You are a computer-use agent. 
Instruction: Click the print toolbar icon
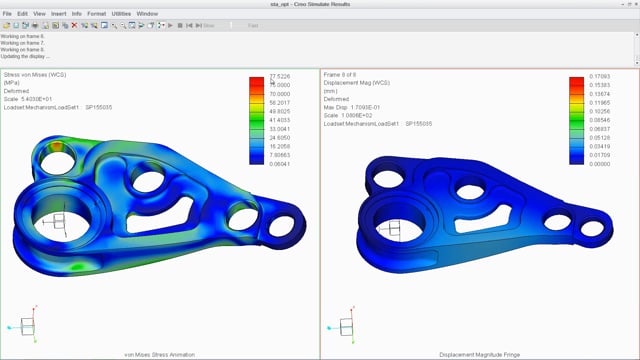(x=35, y=25)
